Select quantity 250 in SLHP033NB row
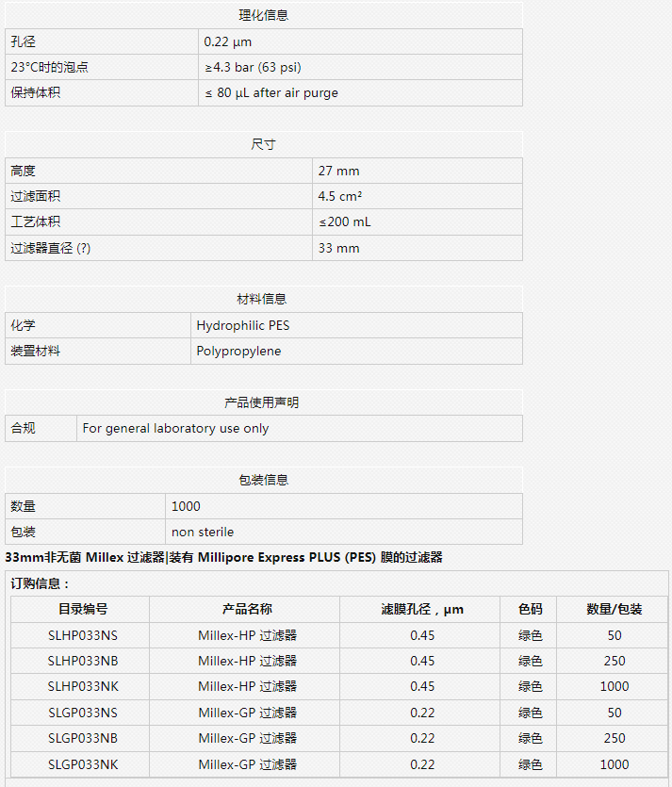Screen dimensions: 672x787 click(615, 661)
